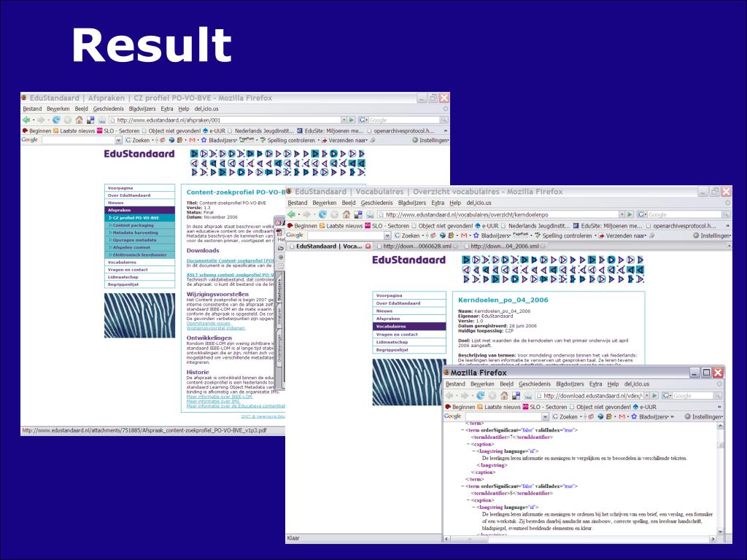747x560 pixels.
Task: Open Bladwijzers menu in Vocabulaires window
Action: click(412, 203)
